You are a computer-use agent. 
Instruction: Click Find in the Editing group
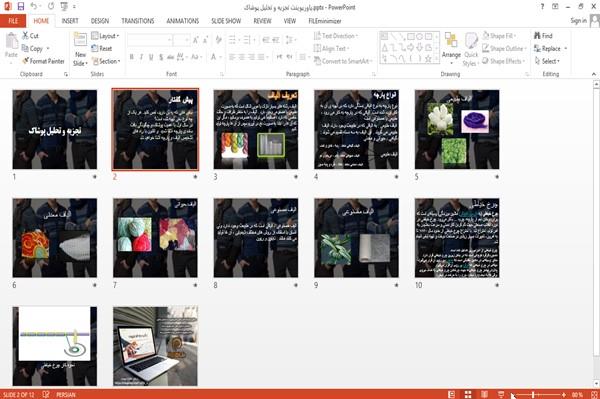click(x=543, y=36)
